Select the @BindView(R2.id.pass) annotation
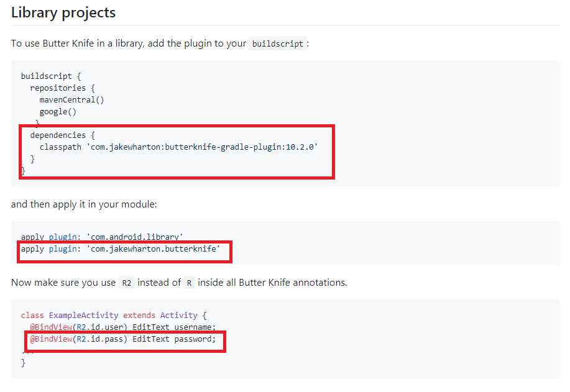The height and width of the screenshot is (392, 570). click(78, 339)
